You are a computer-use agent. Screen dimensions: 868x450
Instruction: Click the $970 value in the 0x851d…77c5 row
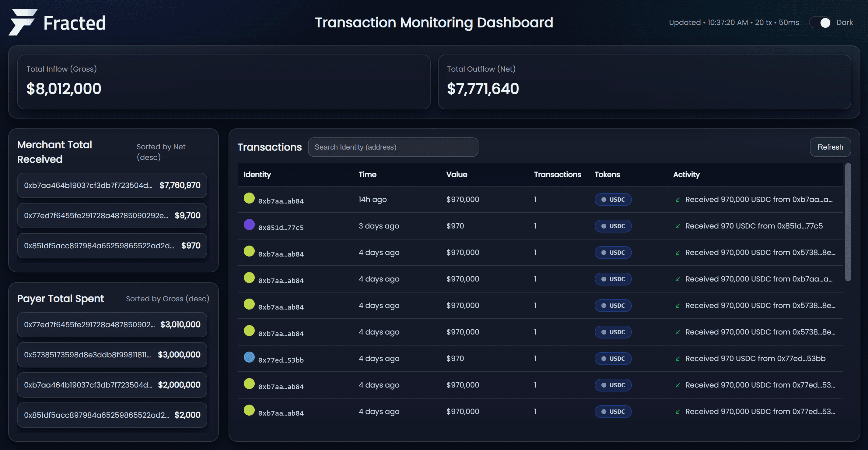[x=455, y=226]
